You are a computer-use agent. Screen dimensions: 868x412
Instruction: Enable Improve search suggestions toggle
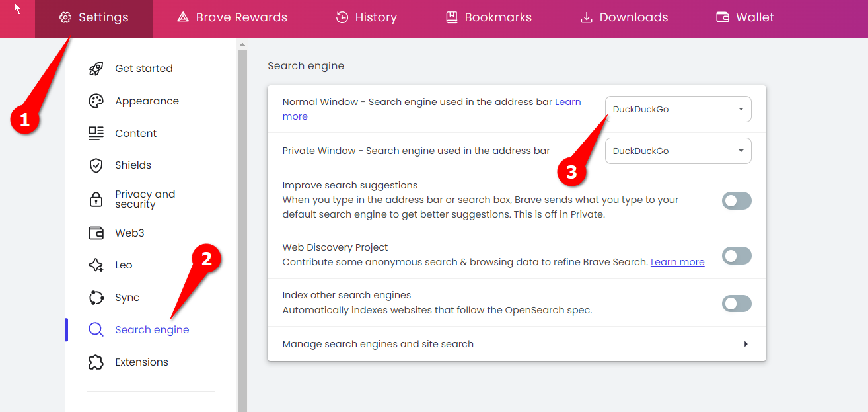pos(737,200)
